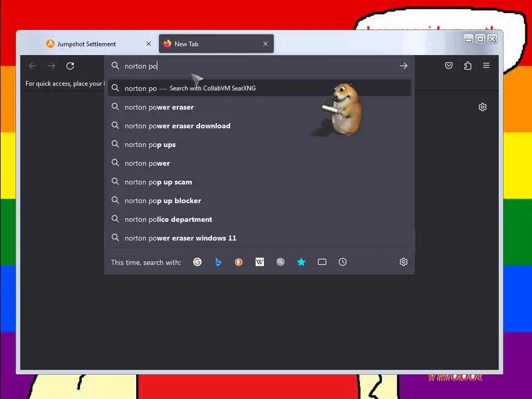Pick suggestion 'norton power eraser'
The image size is (532, 399).
(x=260, y=107)
